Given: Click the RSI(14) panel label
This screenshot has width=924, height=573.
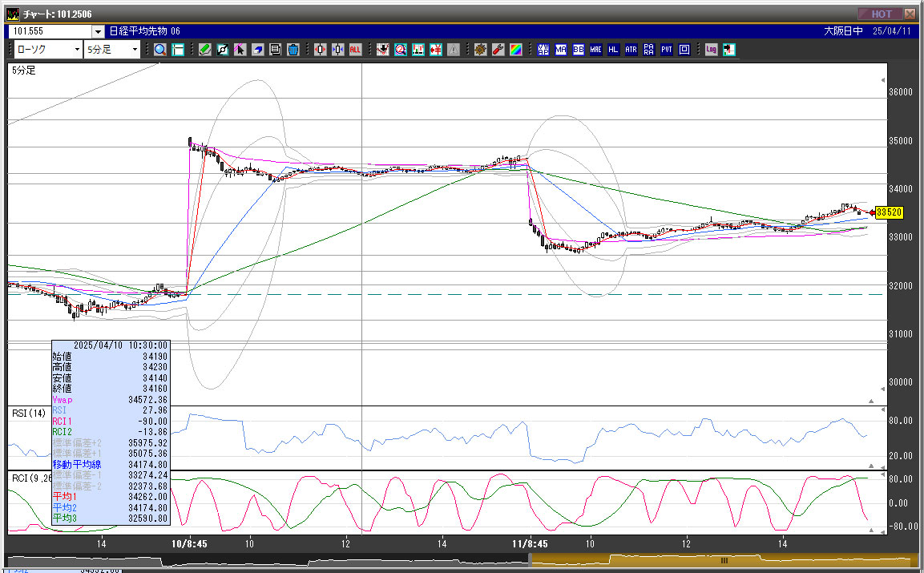Looking at the screenshot, I should (x=29, y=414).
